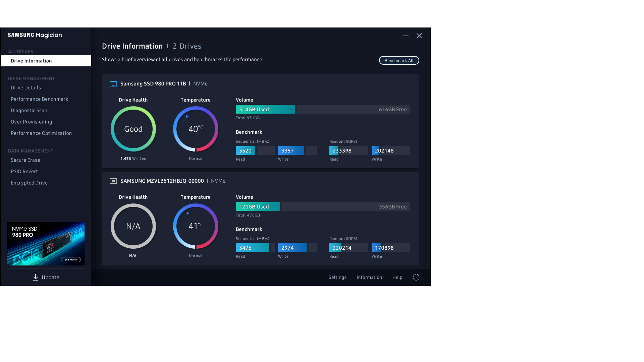
Task: Click the MZVLB512HBJQ drive icon
Action: (x=113, y=181)
